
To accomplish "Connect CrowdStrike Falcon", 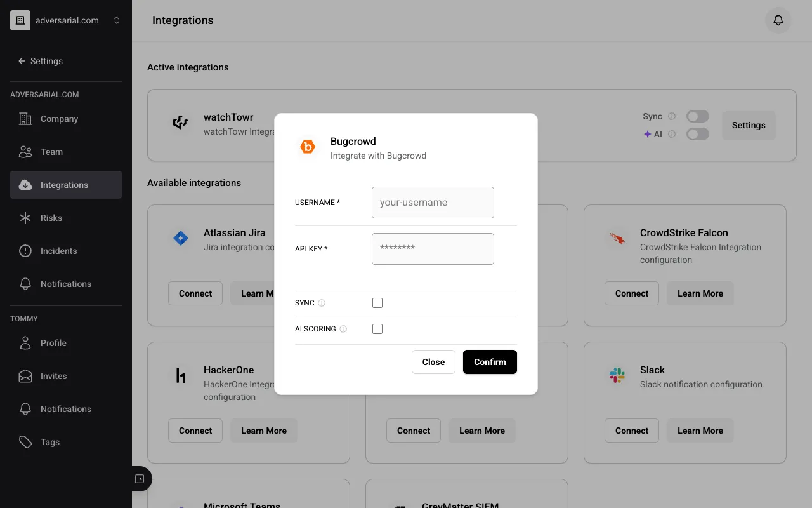I will coord(632,293).
